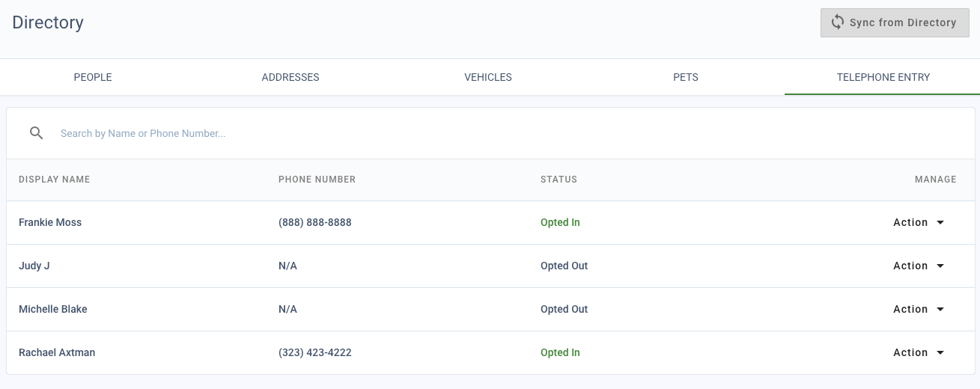
Task: Click Rachael Axtman's phone number
Action: pos(314,352)
